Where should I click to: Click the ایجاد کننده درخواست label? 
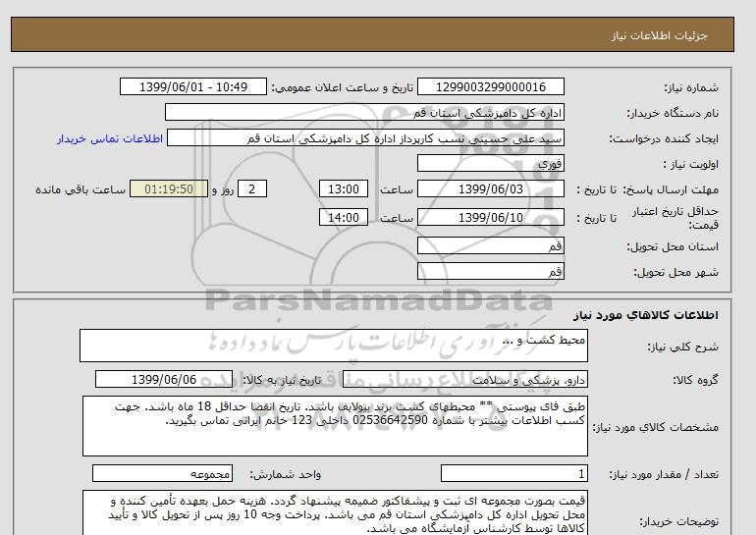664,138
